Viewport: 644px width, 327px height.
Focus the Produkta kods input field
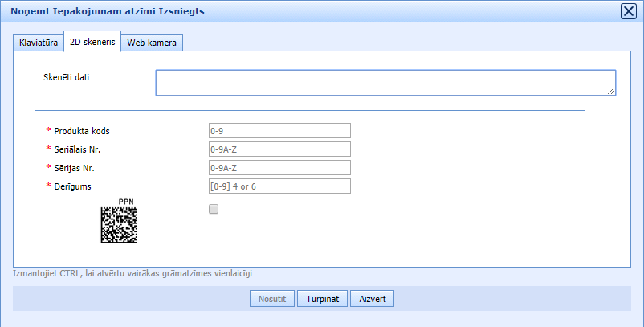[279, 131]
